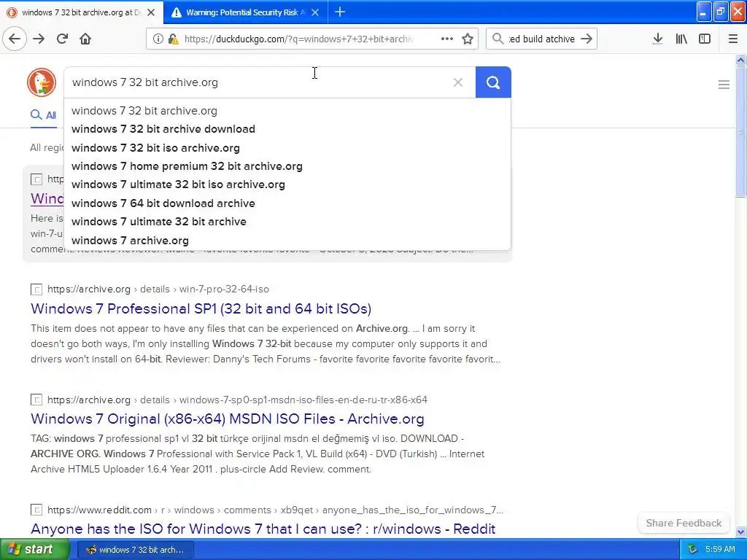Viewport: 747px width, 560px height.
Task: Click the blue DuckDuckGo search button
Action: (493, 82)
